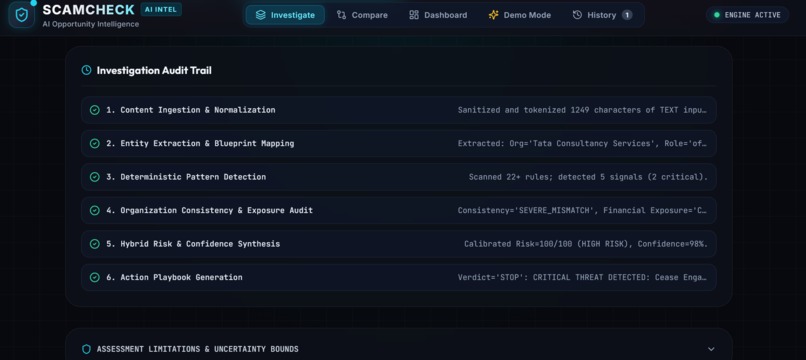
Task: Click the Extracted Org 'Tata Consultancy Services' detail
Action: click(x=582, y=143)
